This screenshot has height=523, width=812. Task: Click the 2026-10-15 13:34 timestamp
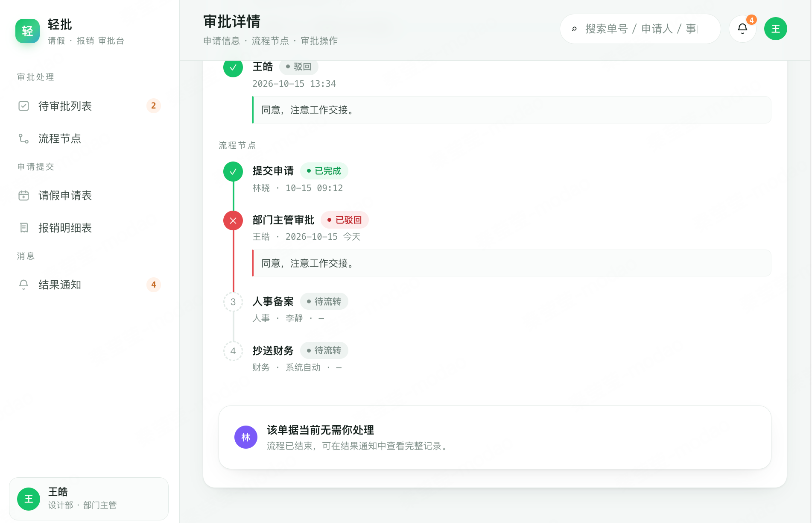coord(294,84)
